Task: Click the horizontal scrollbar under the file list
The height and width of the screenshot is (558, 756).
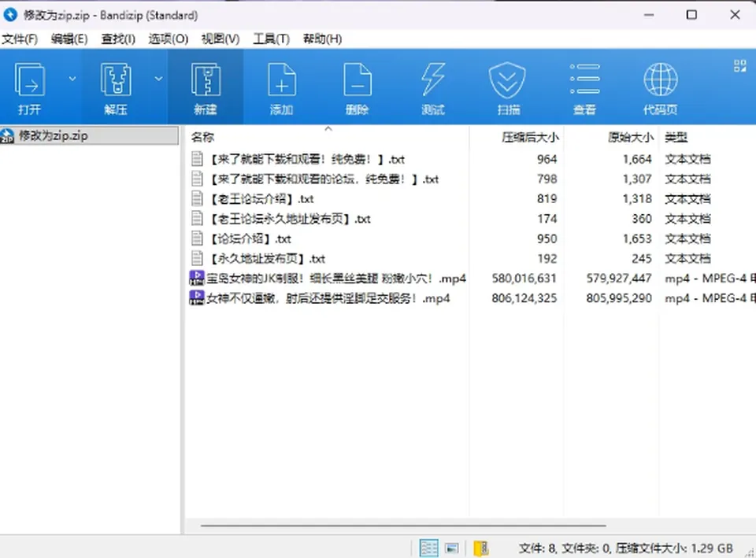Action: [403, 525]
